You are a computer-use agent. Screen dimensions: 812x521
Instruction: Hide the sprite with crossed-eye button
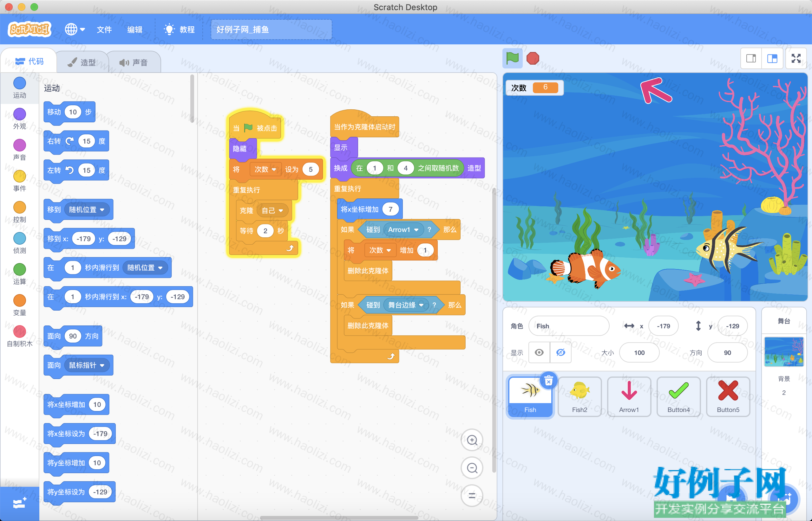coord(561,352)
